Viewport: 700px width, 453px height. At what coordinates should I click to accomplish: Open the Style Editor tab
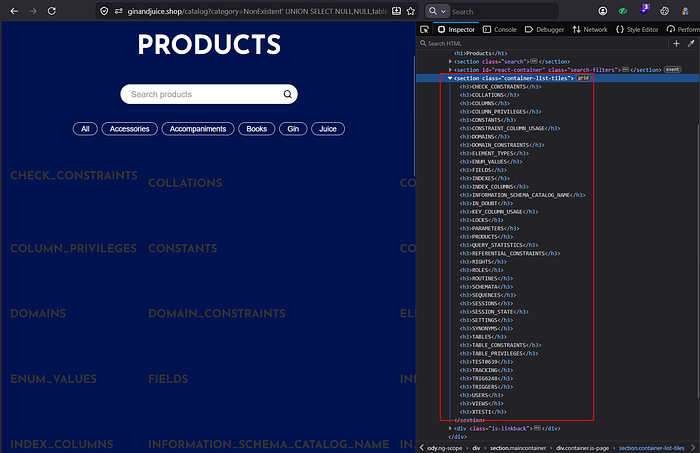(637, 29)
